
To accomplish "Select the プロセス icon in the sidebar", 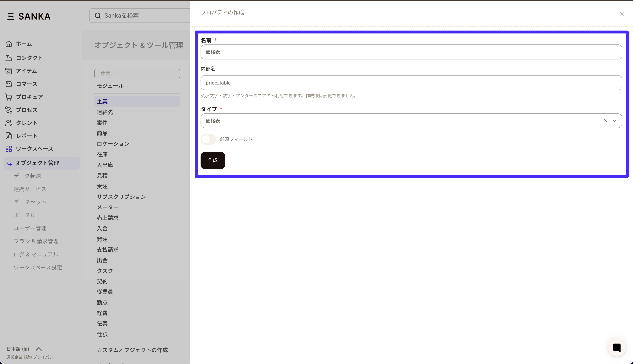I will pos(8,110).
